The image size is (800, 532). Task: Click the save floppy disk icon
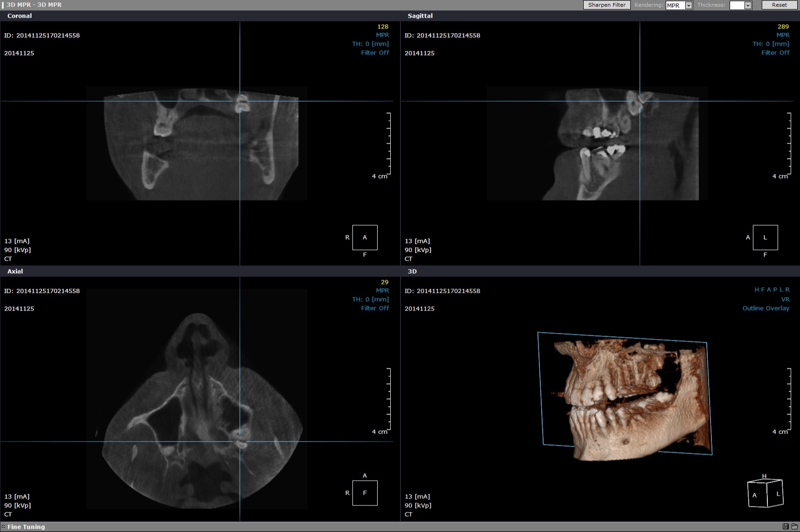[x=786, y=526]
